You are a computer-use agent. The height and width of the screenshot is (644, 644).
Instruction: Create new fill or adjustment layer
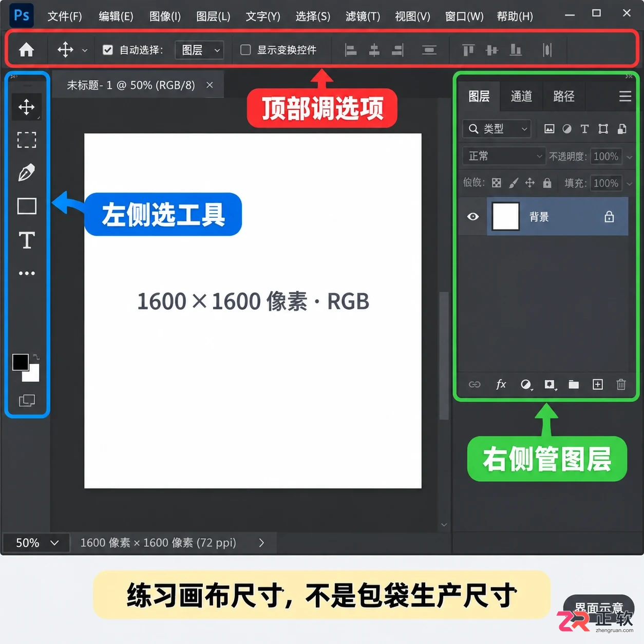(x=526, y=385)
